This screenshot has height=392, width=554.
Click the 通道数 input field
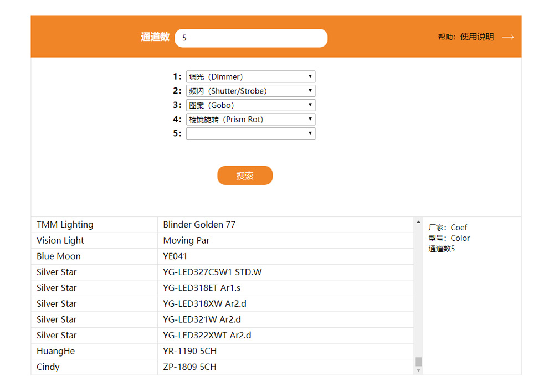(251, 38)
